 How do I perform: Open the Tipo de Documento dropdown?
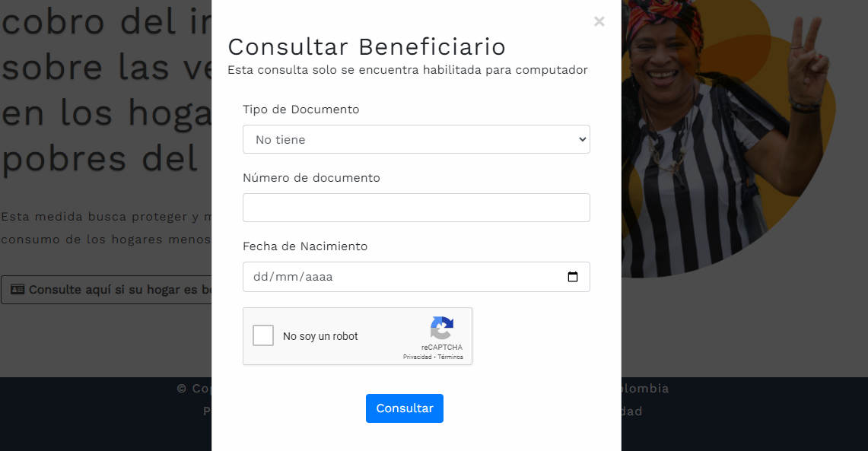coord(415,139)
